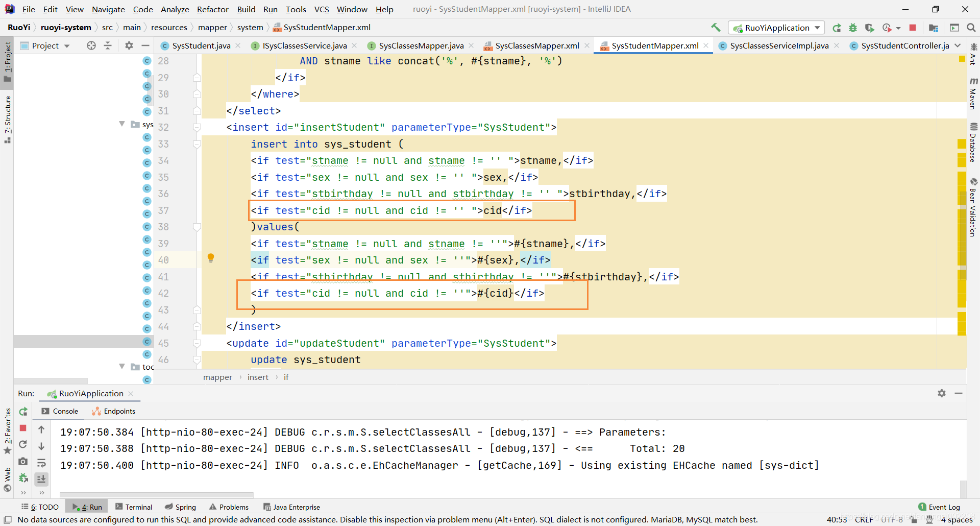980x526 pixels.
Task: Expand the profiler options dropdown arrow
Action: point(898,28)
